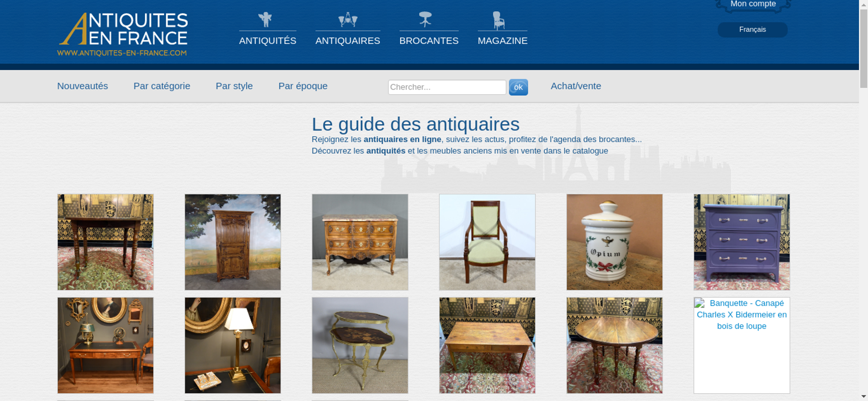
Task: Go to the Nouveautés page
Action: [82, 86]
